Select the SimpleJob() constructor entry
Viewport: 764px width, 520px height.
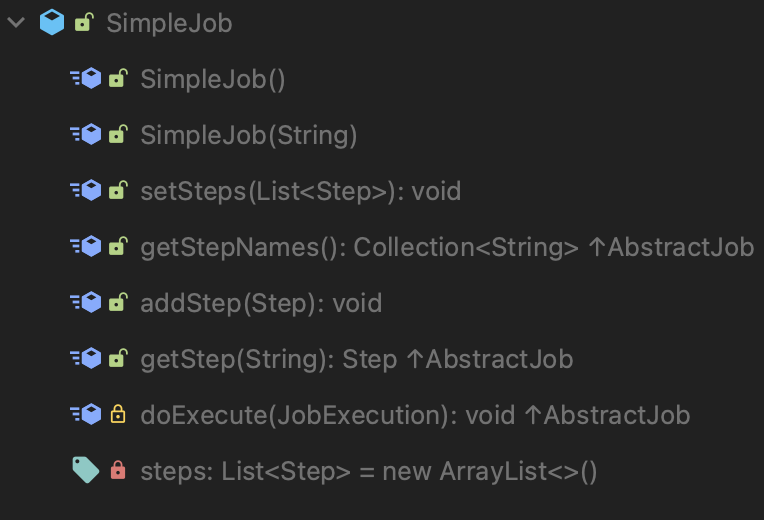tap(212, 79)
